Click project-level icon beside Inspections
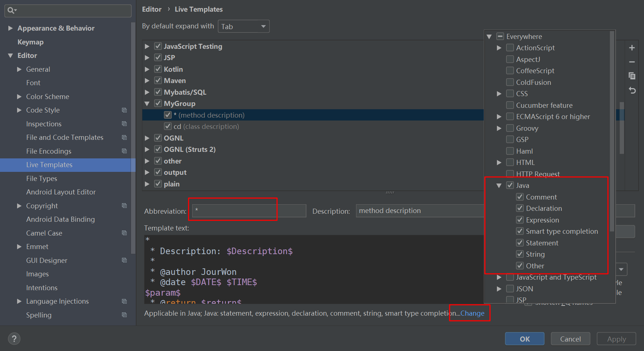Image resolution: width=644 pixels, height=351 pixels. pyautogui.click(x=125, y=124)
